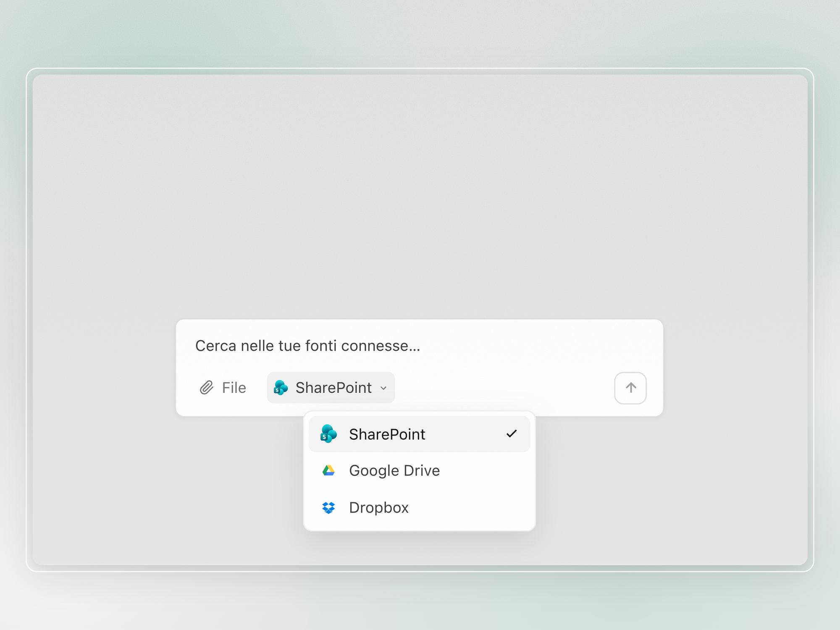
Task: Open the SharePoint source selector dropdown
Action: (x=331, y=388)
